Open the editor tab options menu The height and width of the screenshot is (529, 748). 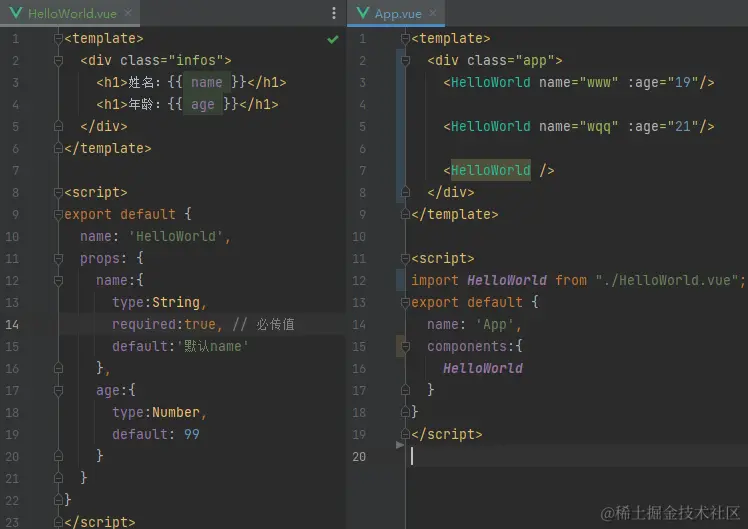[333, 13]
